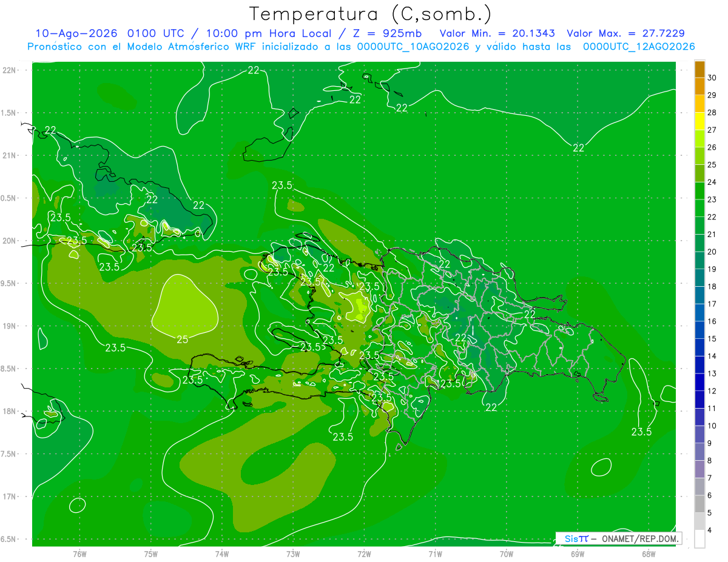Click the '76W' longitude axis label
The height and width of the screenshot is (562, 728).
click(x=79, y=554)
